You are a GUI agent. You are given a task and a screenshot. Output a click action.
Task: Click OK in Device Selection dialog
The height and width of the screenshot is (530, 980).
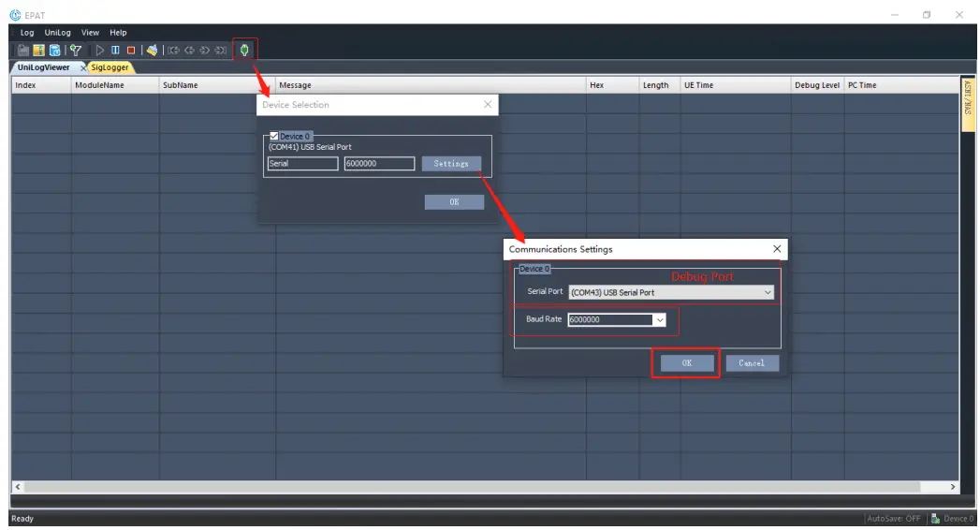point(454,202)
